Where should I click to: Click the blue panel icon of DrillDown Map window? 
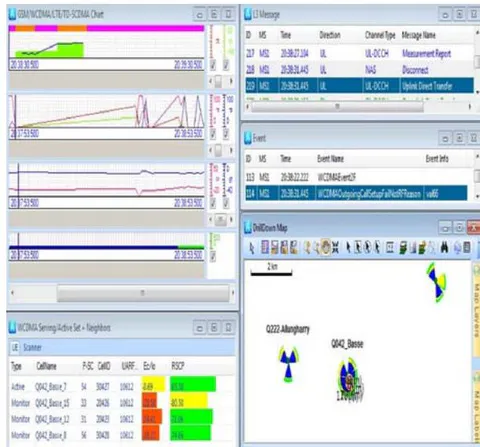248,227
